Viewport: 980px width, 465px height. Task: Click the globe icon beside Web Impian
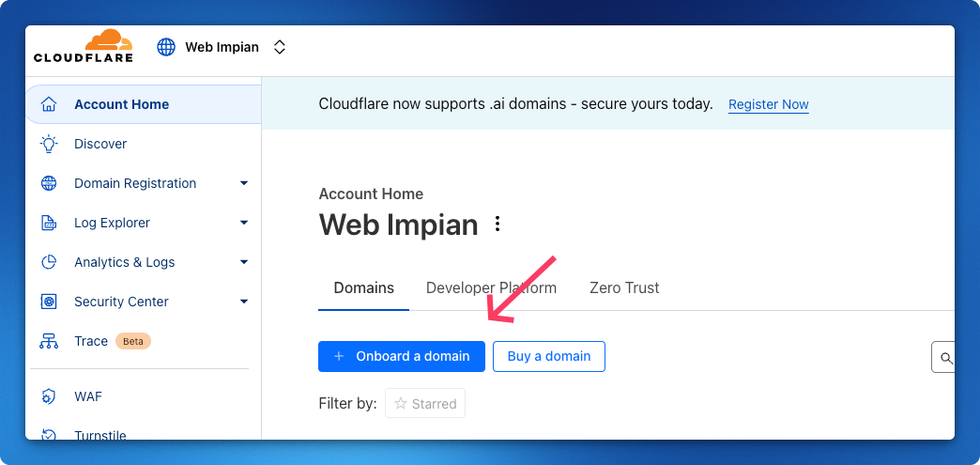166,47
